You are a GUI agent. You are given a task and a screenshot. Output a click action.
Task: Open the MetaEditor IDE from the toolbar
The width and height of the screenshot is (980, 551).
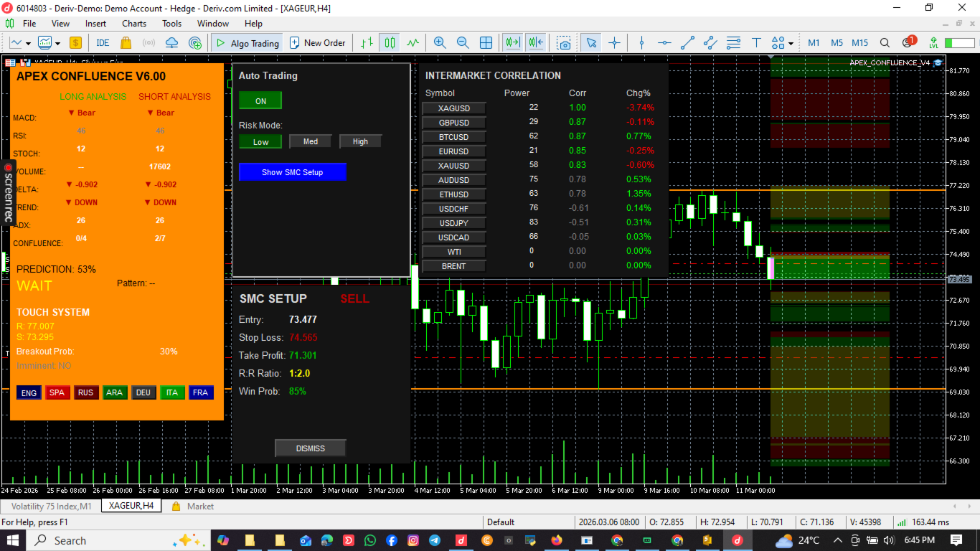[103, 43]
